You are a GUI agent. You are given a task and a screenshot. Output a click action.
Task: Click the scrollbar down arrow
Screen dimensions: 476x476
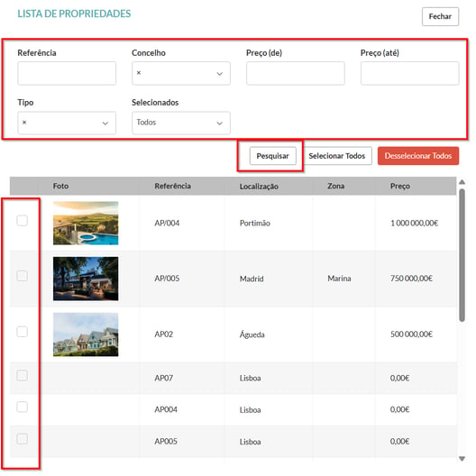point(462,458)
